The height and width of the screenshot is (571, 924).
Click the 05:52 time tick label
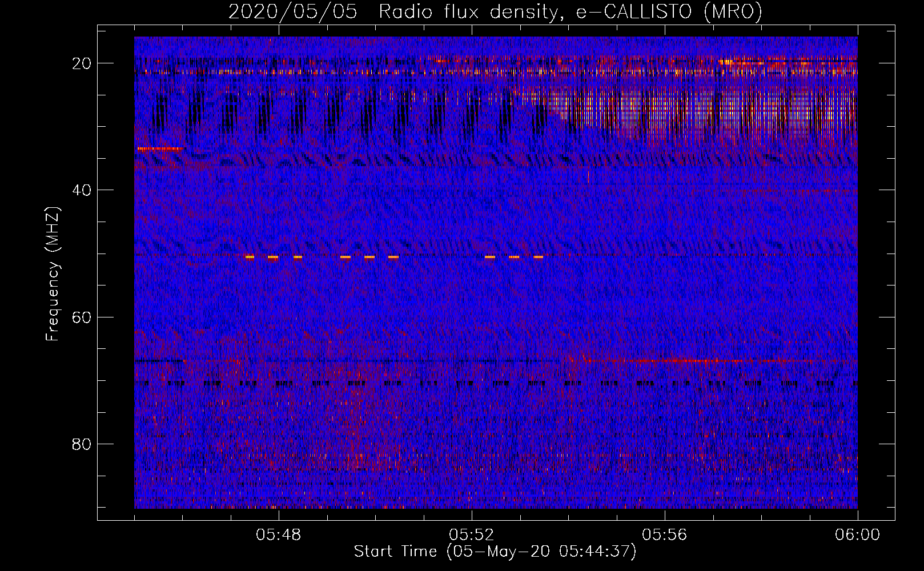[472, 534]
